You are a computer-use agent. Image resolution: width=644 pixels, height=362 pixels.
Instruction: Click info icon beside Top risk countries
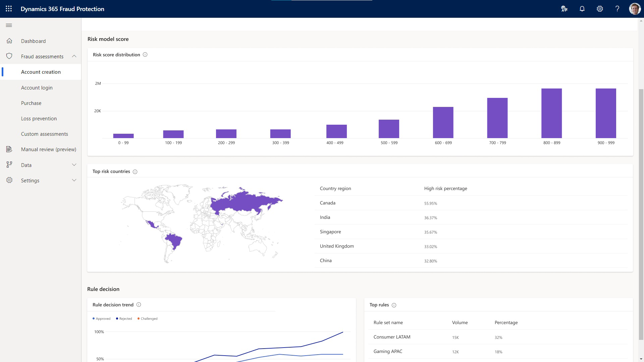(135, 172)
